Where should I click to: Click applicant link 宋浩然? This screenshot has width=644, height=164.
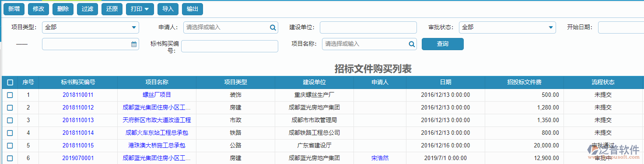[380, 158]
